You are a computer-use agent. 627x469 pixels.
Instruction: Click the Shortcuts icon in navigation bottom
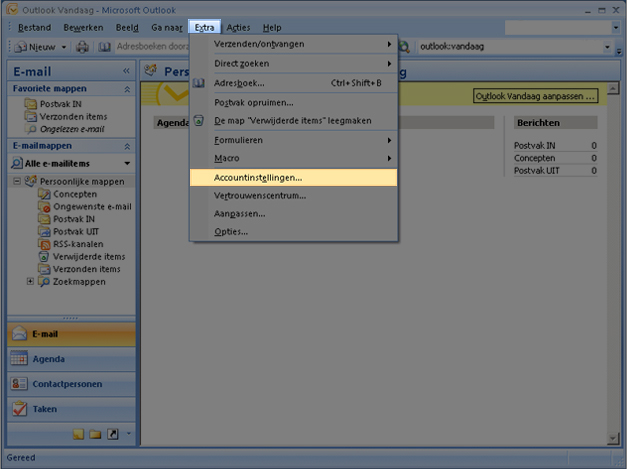[x=113, y=434]
